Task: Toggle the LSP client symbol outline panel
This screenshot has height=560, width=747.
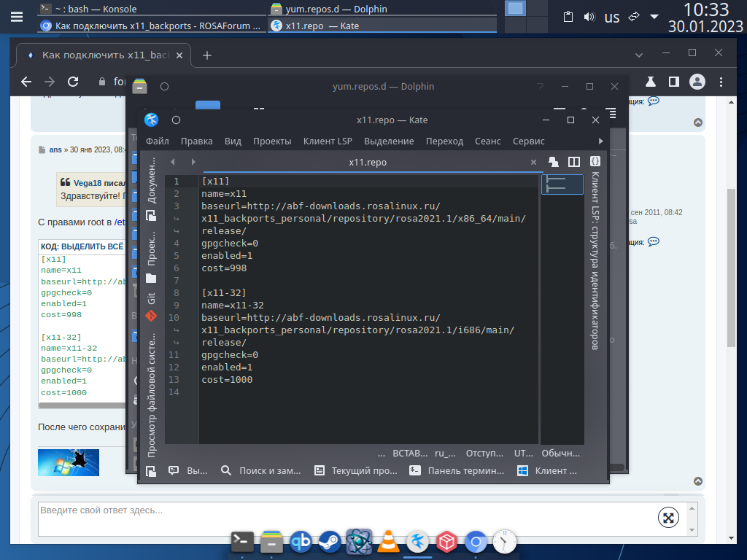Action: (x=595, y=261)
